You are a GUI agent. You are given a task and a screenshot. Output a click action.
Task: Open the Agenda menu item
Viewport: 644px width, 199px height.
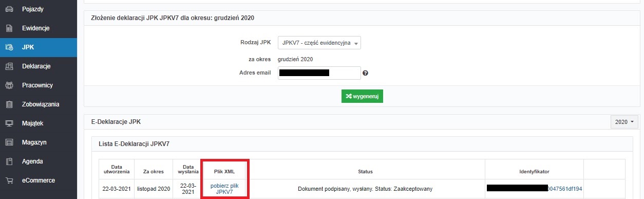[39, 161]
